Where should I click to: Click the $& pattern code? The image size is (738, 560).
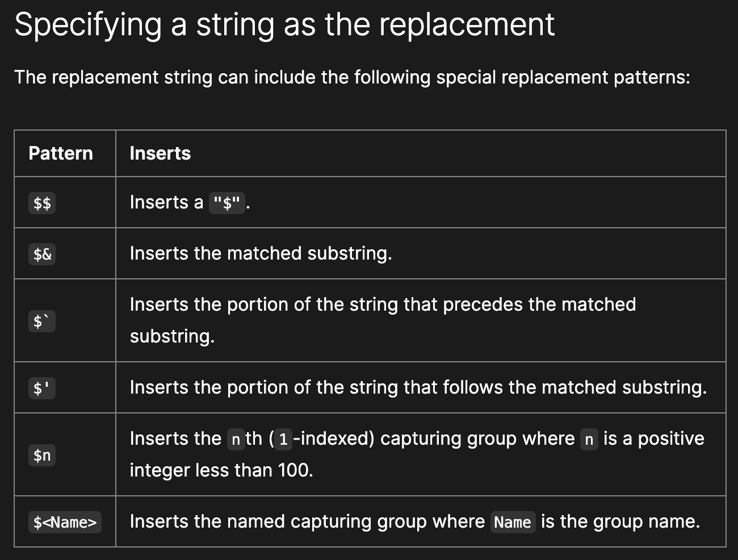(x=42, y=254)
